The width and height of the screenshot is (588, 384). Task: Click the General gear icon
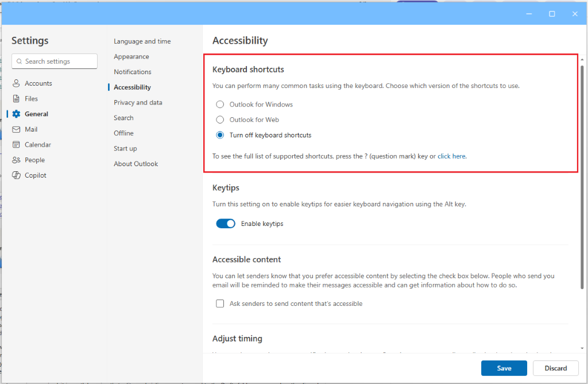coord(16,114)
